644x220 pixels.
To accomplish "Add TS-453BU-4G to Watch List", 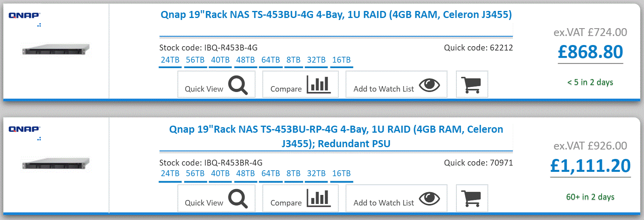I will click(x=396, y=84).
